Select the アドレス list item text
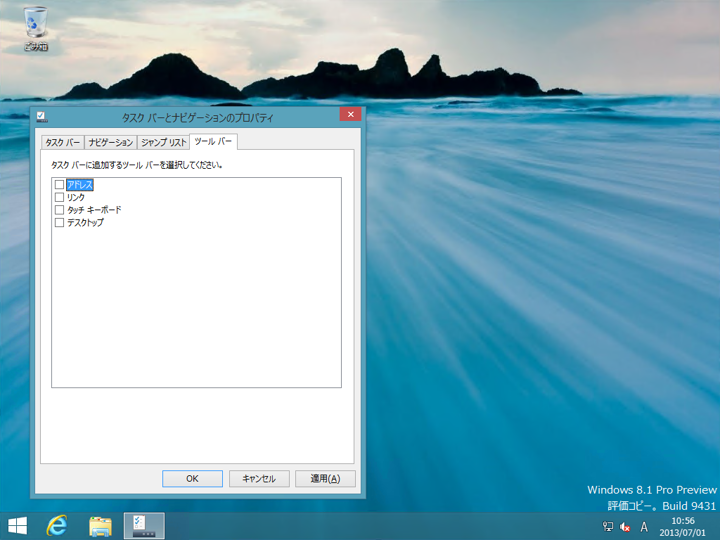 [x=80, y=185]
